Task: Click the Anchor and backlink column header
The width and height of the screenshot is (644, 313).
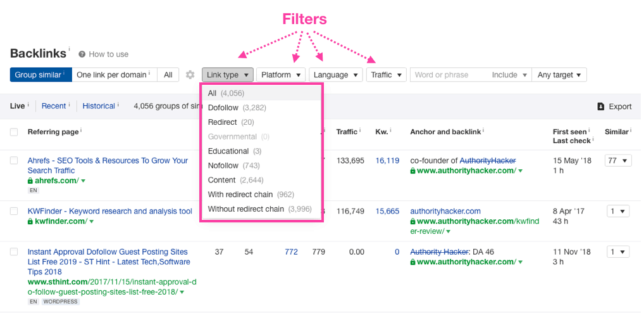Action: [x=445, y=132]
